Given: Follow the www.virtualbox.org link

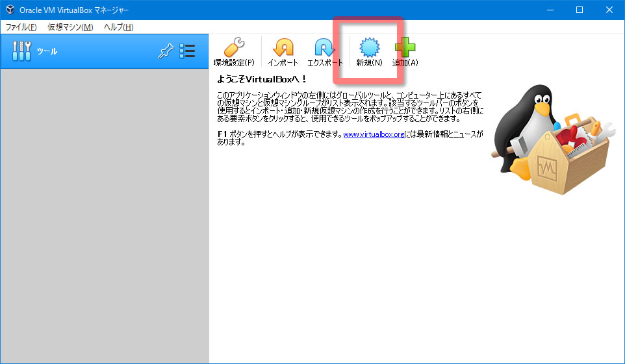Looking at the screenshot, I should pyautogui.click(x=374, y=134).
